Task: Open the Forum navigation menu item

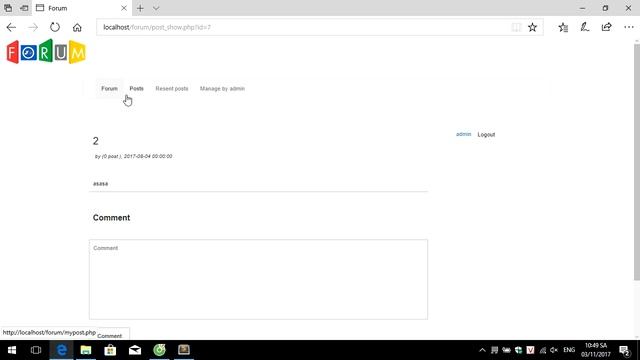Action: pos(109,89)
